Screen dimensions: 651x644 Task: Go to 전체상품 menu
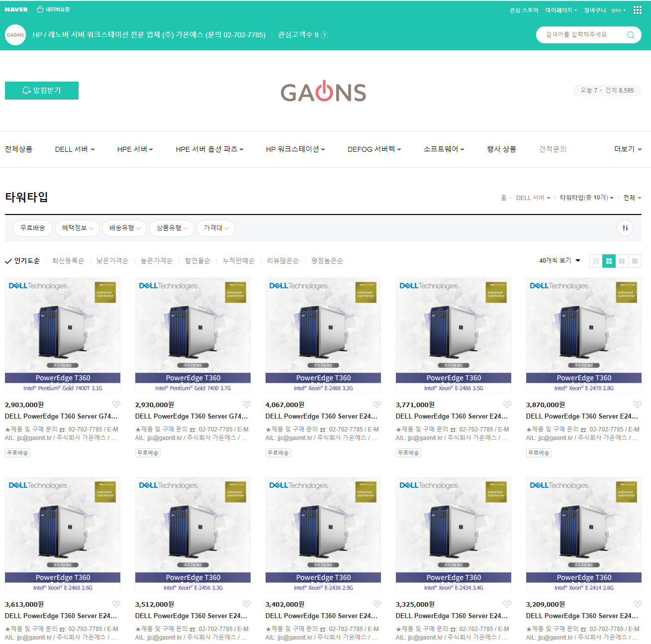coord(18,149)
